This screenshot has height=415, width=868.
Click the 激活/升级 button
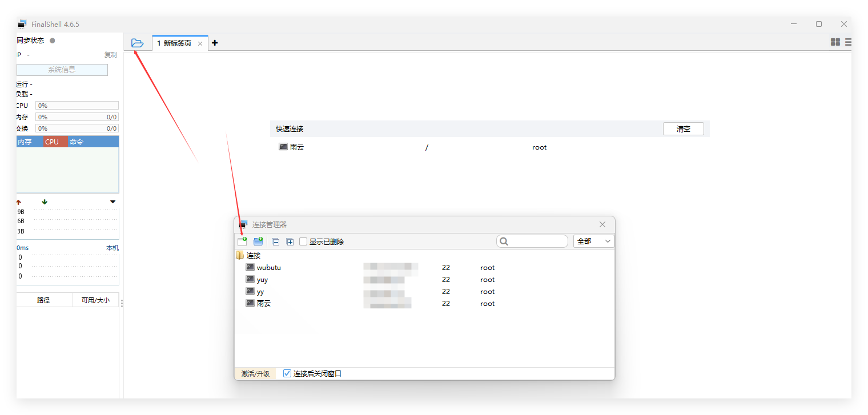click(x=255, y=373)
